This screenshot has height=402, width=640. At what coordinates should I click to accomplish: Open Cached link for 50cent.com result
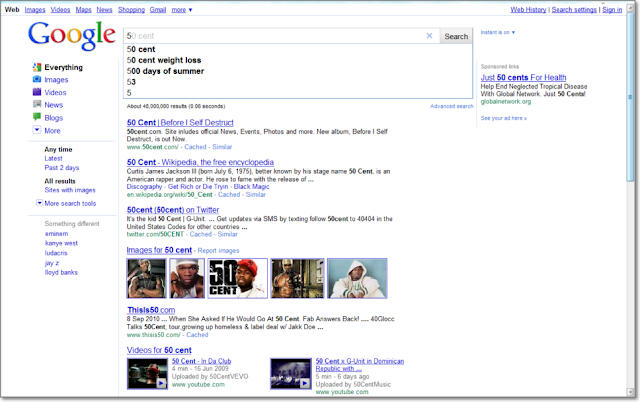195,147
